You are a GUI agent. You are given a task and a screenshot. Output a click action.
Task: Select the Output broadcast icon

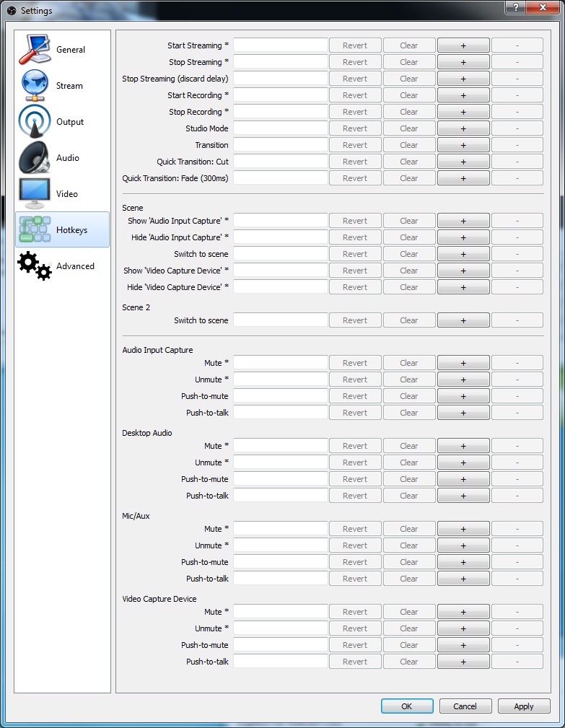[x=35, y=121]
